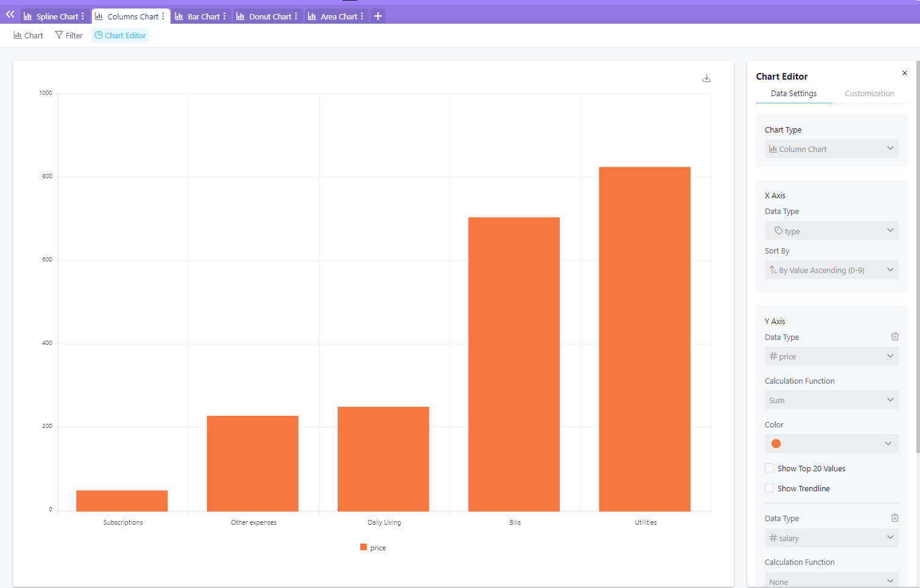Enable Show Top 20 Values
This screenshot has width=920, height=588.
[769, 468]
